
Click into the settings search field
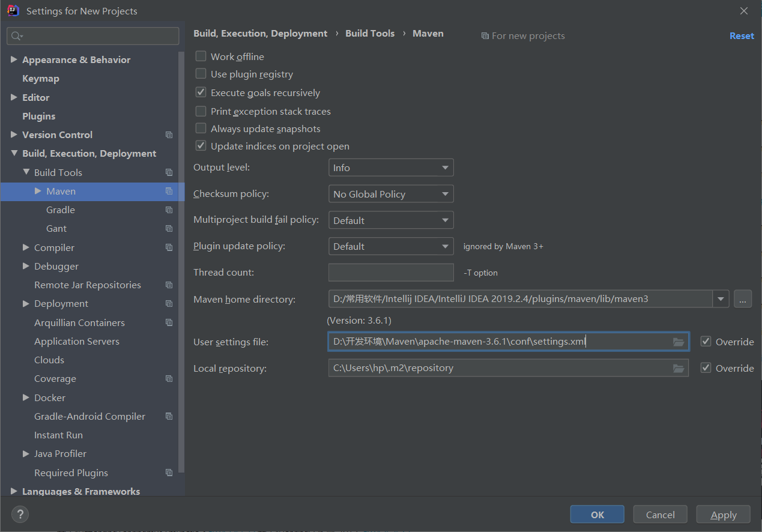coord(93,36)
